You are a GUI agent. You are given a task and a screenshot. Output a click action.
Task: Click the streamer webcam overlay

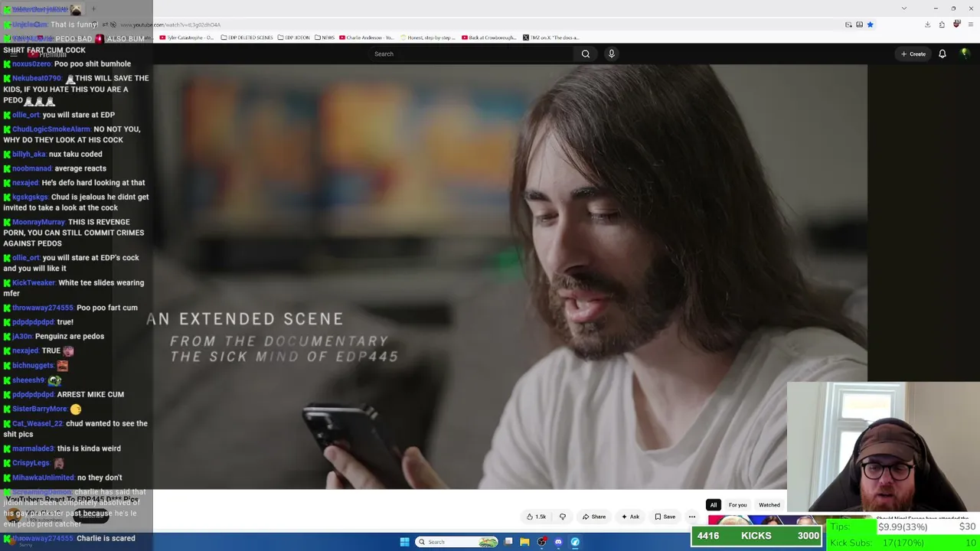click(x=884, y=448)
